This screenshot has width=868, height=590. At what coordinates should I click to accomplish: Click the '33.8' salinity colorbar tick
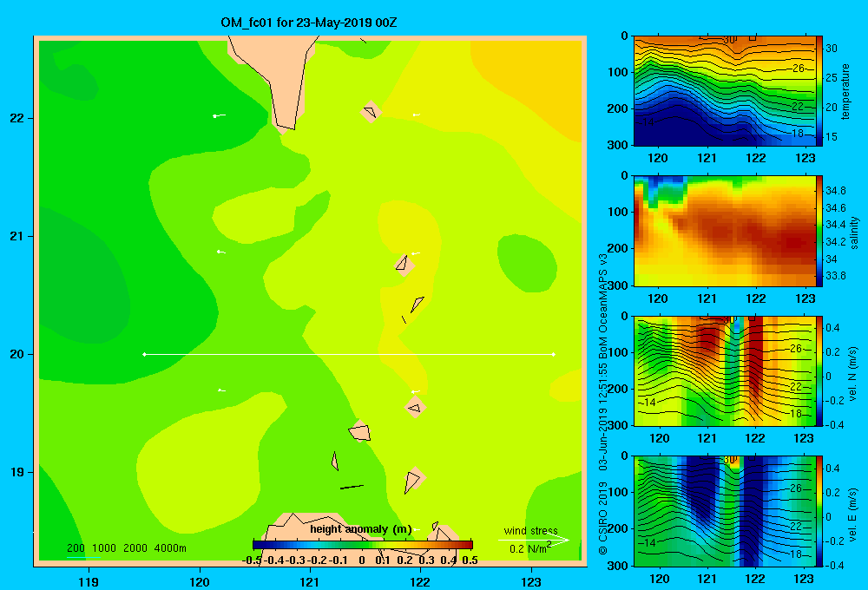pyautogui.click(x=835, y=276)
